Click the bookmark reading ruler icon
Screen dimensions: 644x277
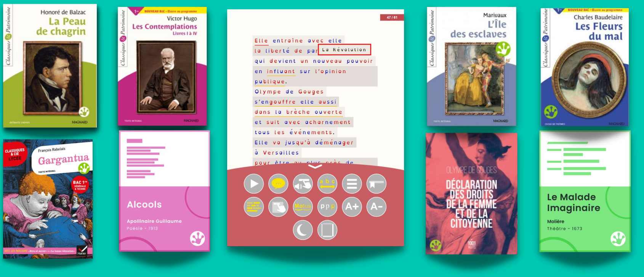pos(376,184)
